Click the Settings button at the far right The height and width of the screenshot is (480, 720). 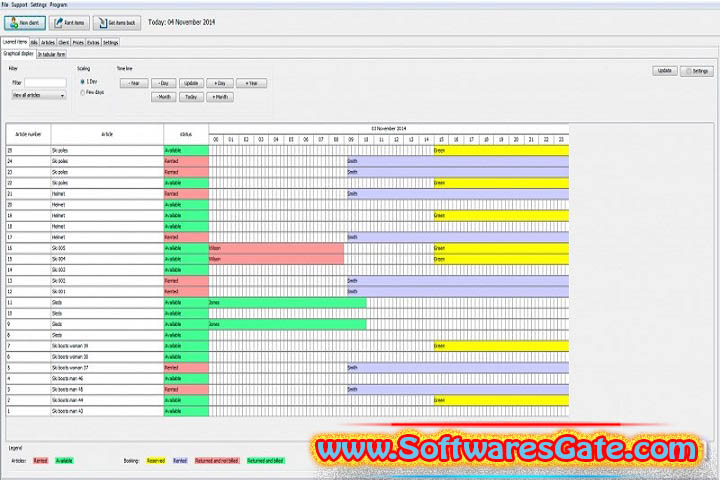click(697, 71)
